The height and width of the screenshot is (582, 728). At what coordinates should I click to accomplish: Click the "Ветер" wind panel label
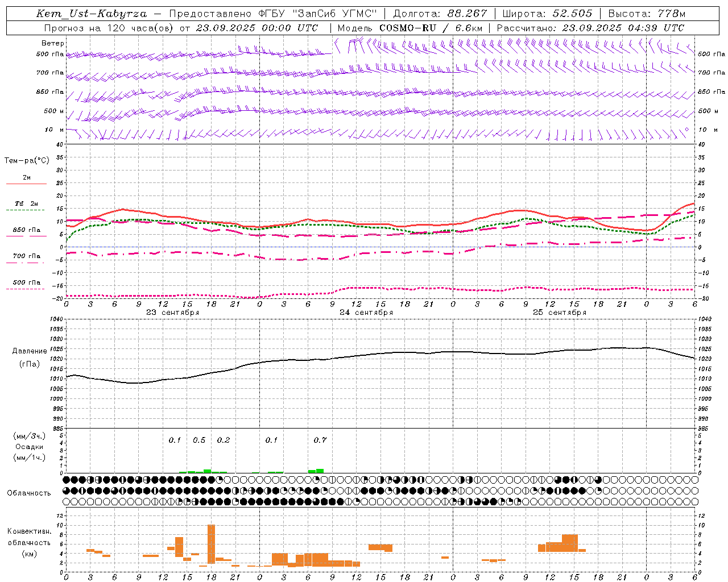point(53,43)
